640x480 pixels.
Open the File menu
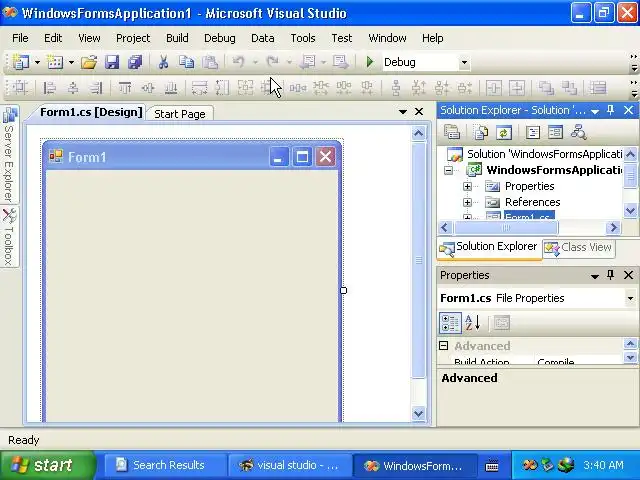20,38
